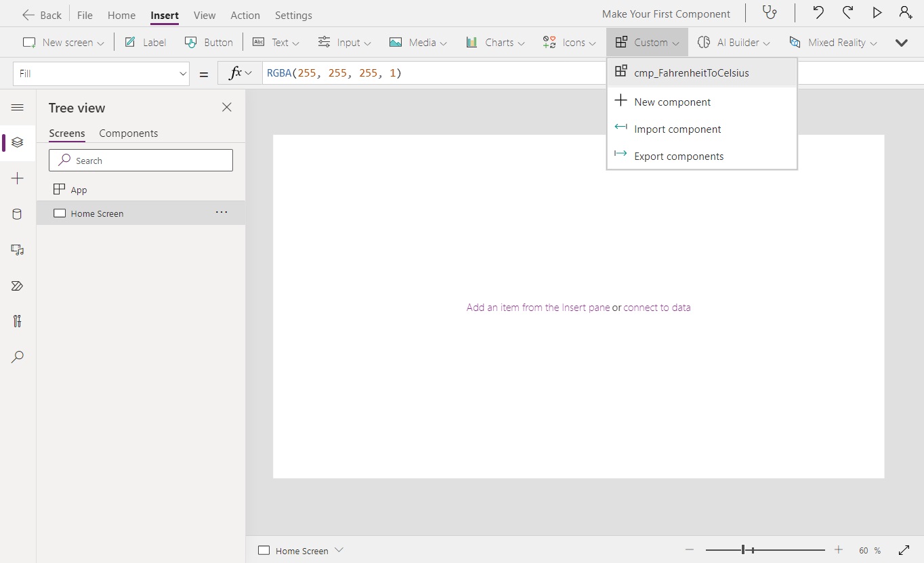Switch to the Components tab in Tree view
Viewport: 924px width, 563px height.
(x=129, y=133)
